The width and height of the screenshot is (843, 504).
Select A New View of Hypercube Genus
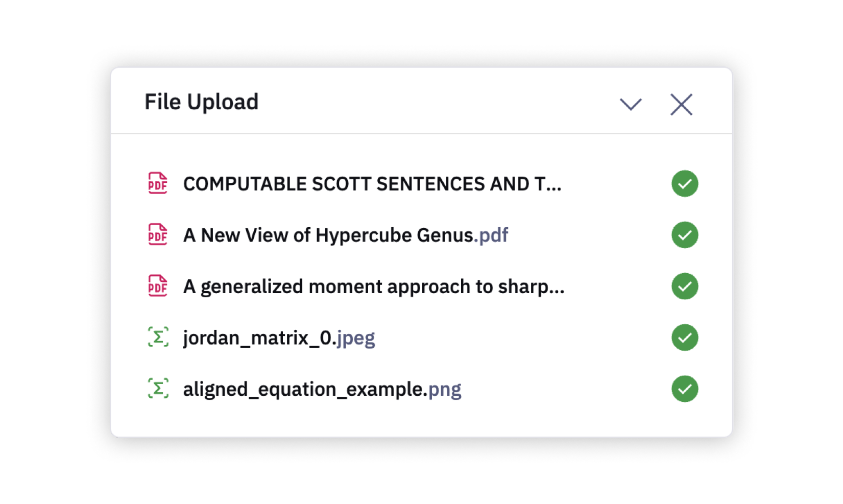click(x=328, y=235)
